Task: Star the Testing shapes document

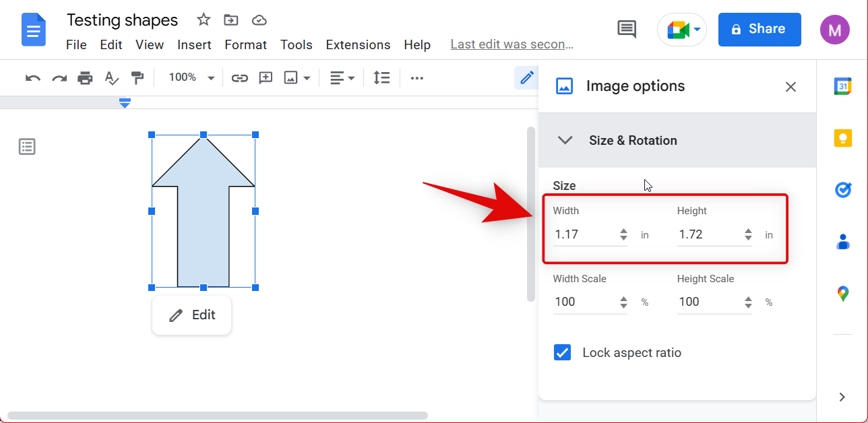Action: pos(204,20)
